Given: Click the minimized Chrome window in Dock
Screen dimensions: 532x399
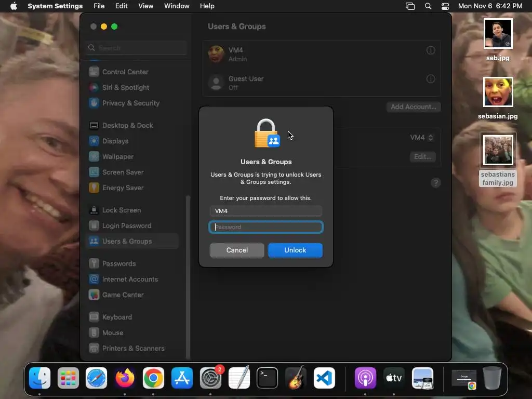Looking at the screenshot, I should pos(464,379).
